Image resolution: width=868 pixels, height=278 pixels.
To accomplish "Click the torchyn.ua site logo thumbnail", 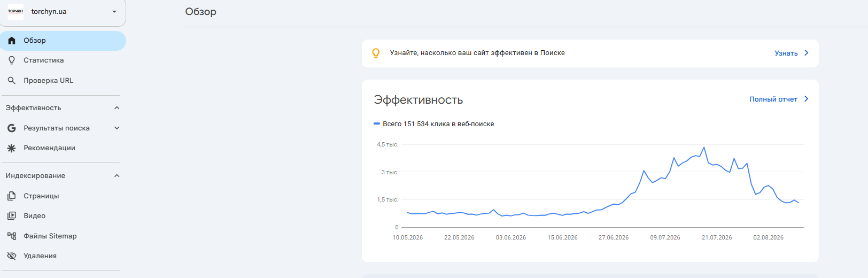I will coord(15,11).
